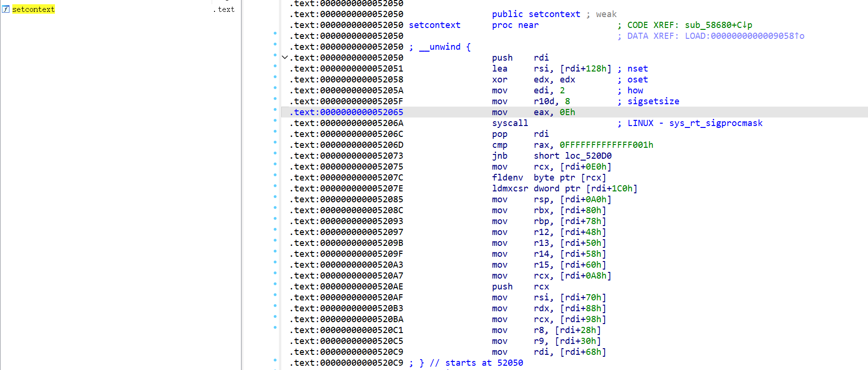
Task: Click address .text:00000000000520AE
Action: coord(347,287)
